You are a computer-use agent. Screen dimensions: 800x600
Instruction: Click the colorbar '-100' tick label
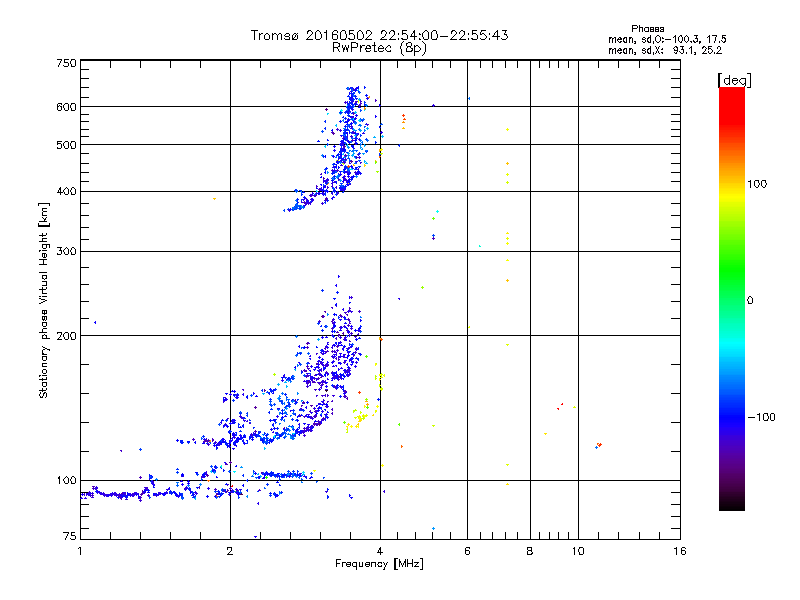click(x=762, y=417)
